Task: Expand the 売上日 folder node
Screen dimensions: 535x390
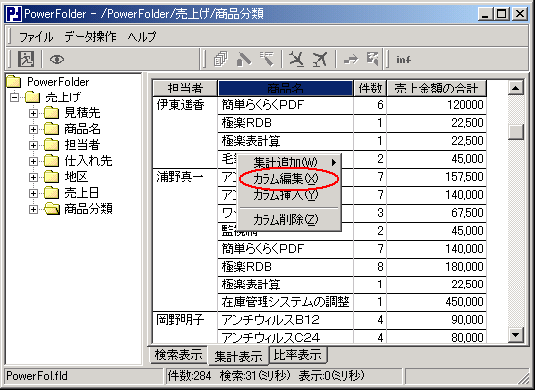Action: (33, 193)
